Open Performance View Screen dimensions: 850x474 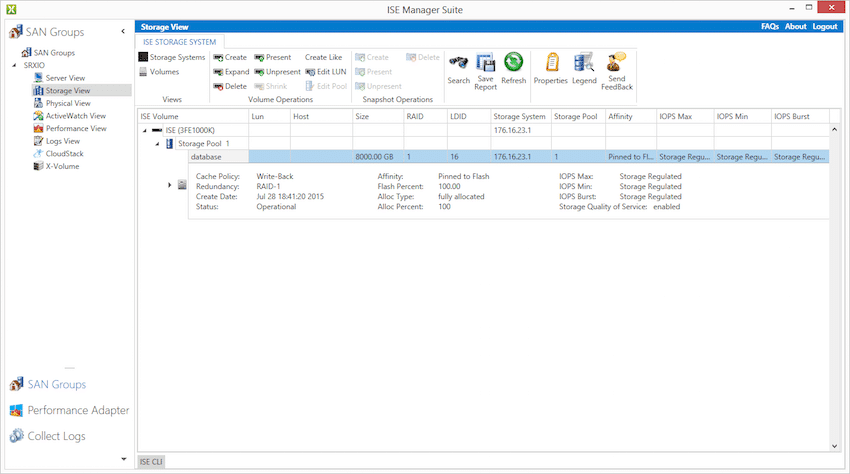[70, 129]
